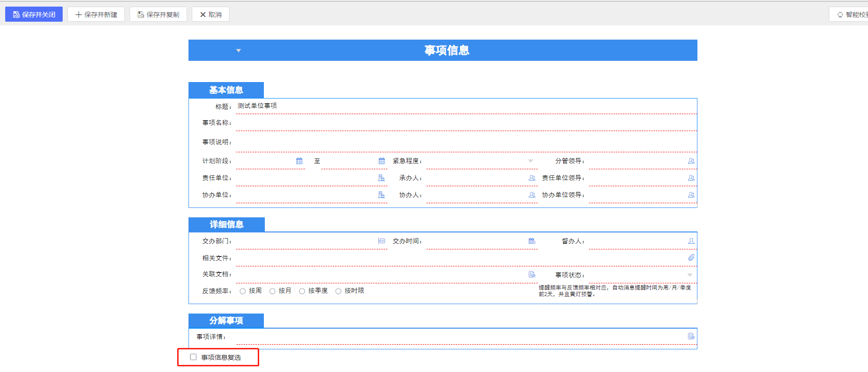Image resolution: width=868 pixels, height=372 pixels.
Task: Click the 保存并新建 button
Action: click(x=96, y=15)
